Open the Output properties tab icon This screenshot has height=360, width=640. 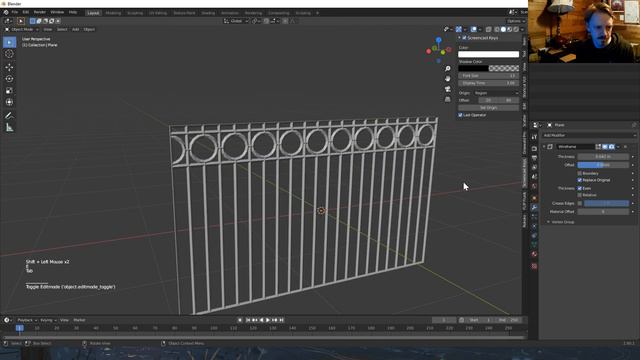click(x=534, y=158)
